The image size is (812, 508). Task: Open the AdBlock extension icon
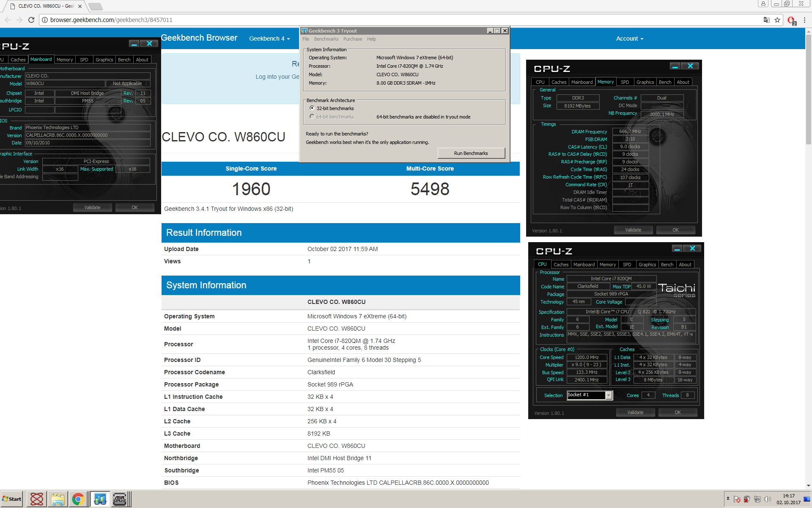coord(792,20)
